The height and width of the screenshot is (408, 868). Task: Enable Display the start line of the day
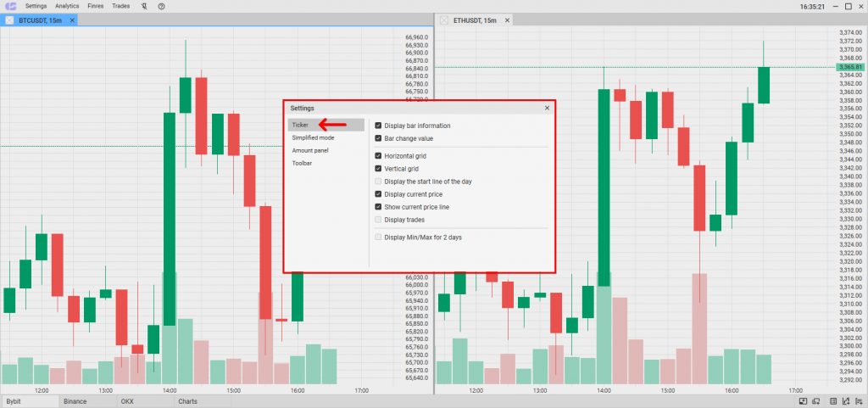tap(378, 182)
